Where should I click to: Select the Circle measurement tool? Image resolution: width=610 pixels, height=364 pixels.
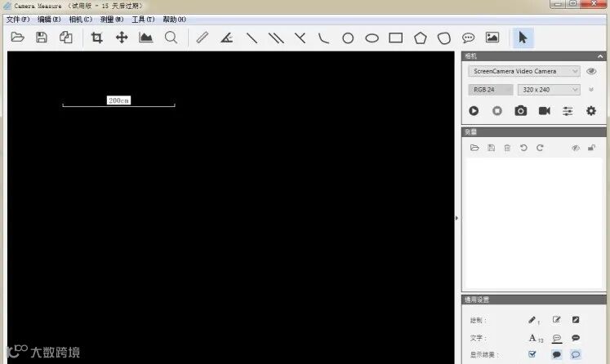(348, 38)
